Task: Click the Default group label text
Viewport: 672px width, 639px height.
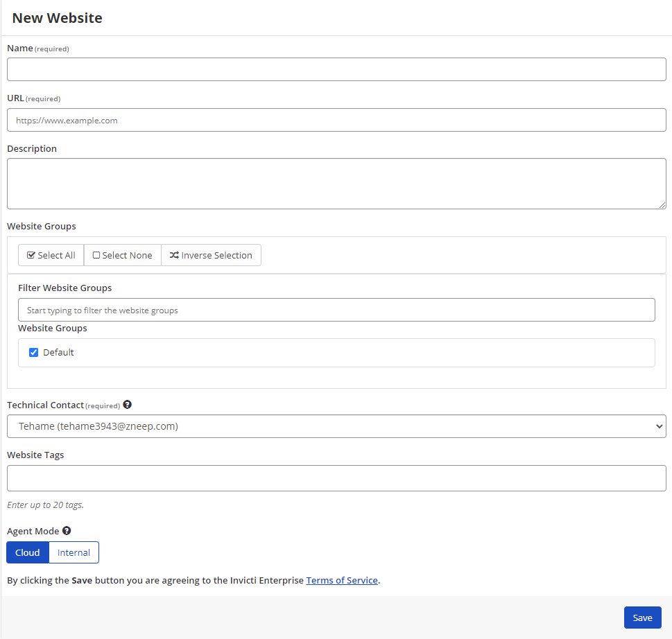Action: tap(58, 353)
